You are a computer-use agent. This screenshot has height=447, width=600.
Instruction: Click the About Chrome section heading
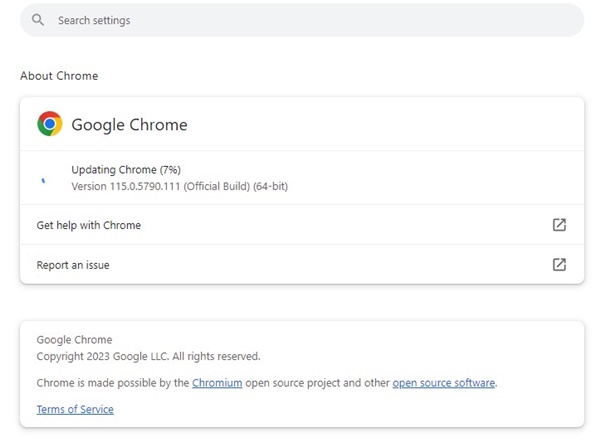click(x=59, y=76)
